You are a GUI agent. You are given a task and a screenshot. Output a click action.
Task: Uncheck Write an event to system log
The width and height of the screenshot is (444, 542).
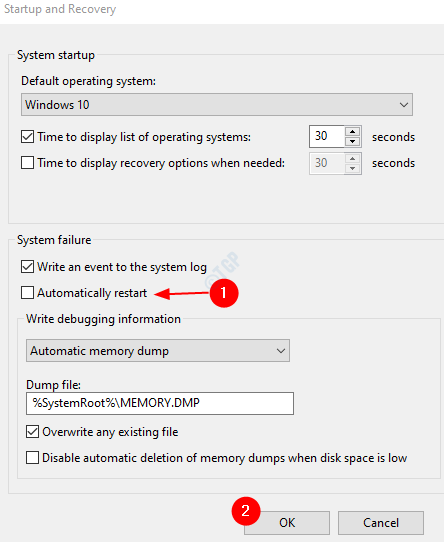coord(27,267)
